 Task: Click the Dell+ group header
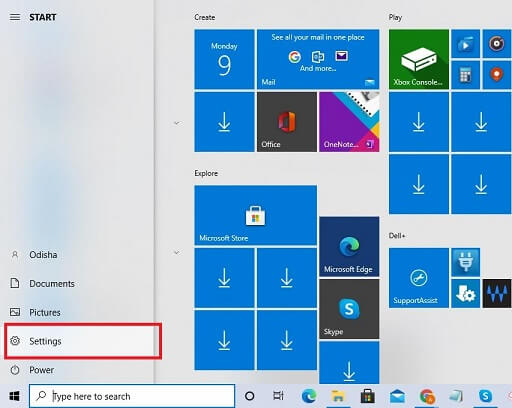(397, 236)
